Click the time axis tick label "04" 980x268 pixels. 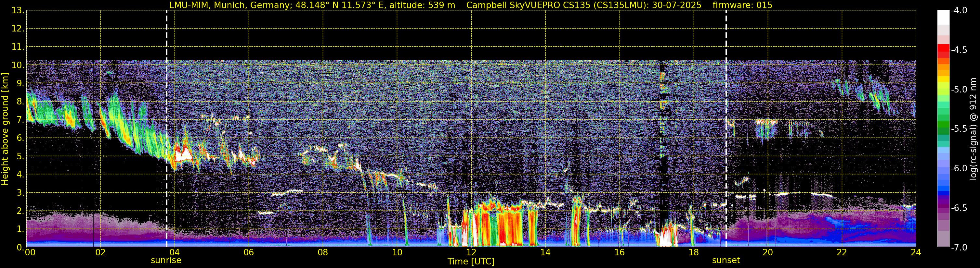(x=175, y=252)
